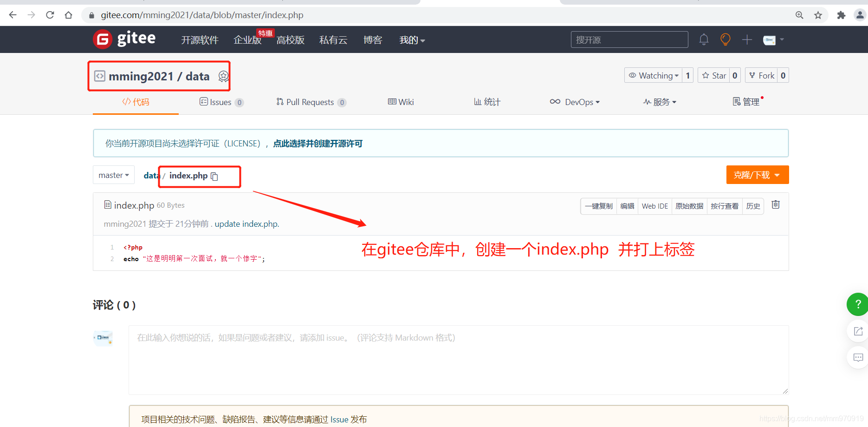Click the orange lightbulb icon
Screen dimensions: 868x427
725,39
